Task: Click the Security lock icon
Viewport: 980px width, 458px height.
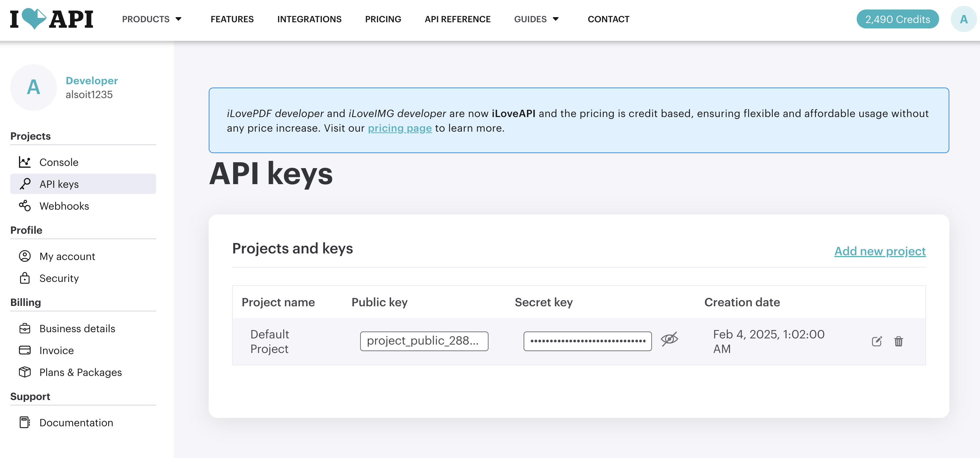Action: click(25, 278)
